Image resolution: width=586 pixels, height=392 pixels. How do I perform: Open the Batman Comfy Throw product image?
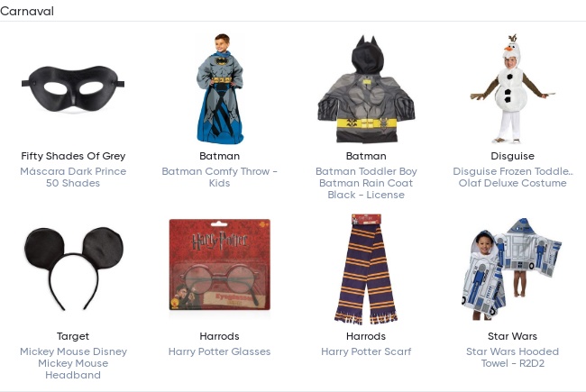(219, 89)
